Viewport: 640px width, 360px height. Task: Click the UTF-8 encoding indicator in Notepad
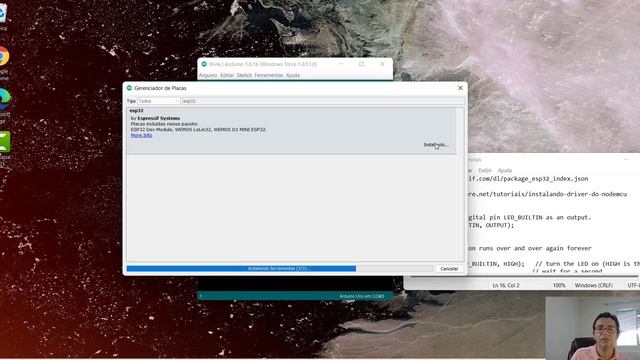pos(633,285)
